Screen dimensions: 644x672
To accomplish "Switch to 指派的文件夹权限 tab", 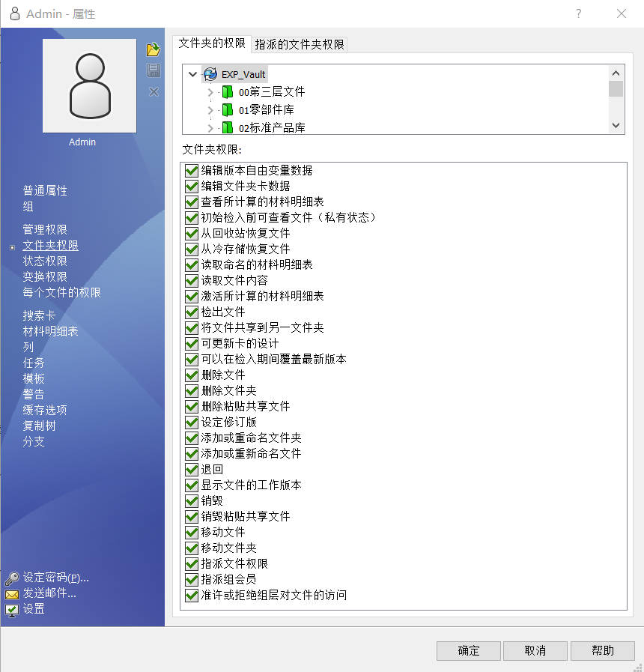I will click(299, 44).
